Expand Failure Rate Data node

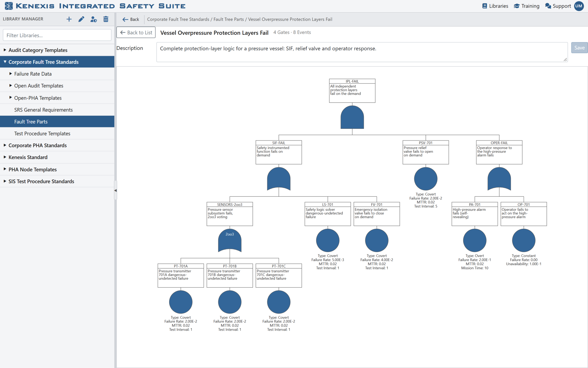pyautogui.click(x=10, y=74)
